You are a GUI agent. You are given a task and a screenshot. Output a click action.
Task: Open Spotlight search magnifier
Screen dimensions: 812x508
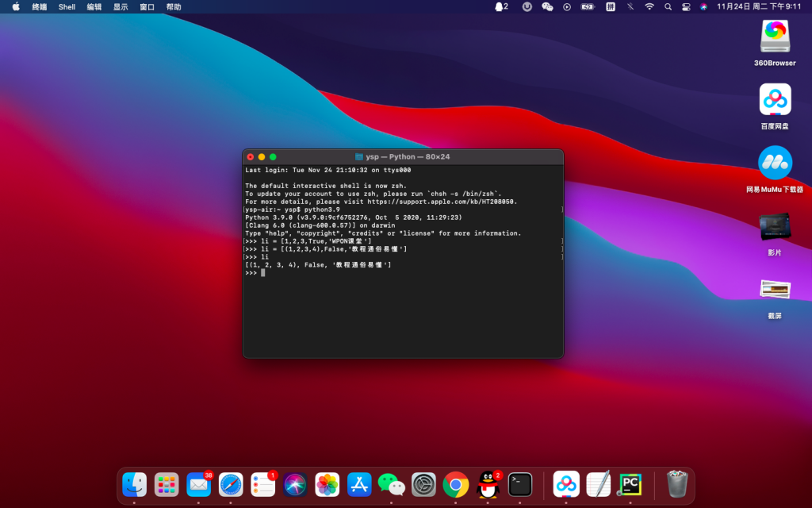668,6
